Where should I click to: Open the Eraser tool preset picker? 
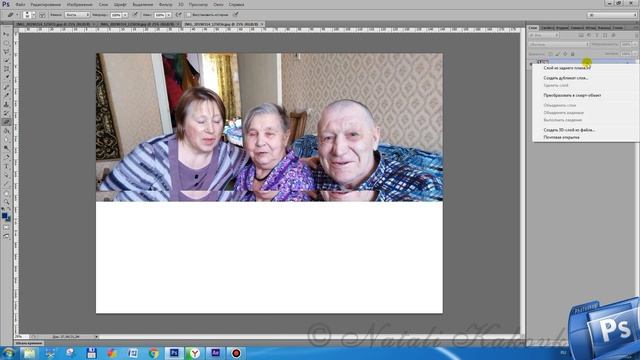[12, 15]
